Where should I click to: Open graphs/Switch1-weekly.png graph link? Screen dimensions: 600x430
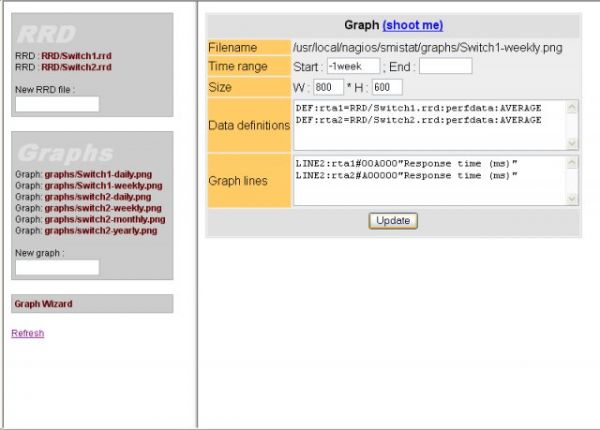pyautogui.click(x=103, y=186)
